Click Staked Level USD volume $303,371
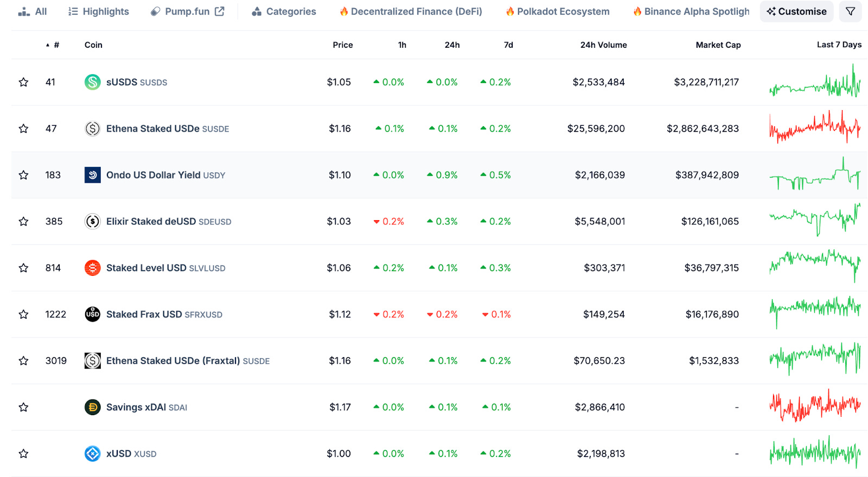Viewport: 868px width, 477px height. tap(604, 268)
